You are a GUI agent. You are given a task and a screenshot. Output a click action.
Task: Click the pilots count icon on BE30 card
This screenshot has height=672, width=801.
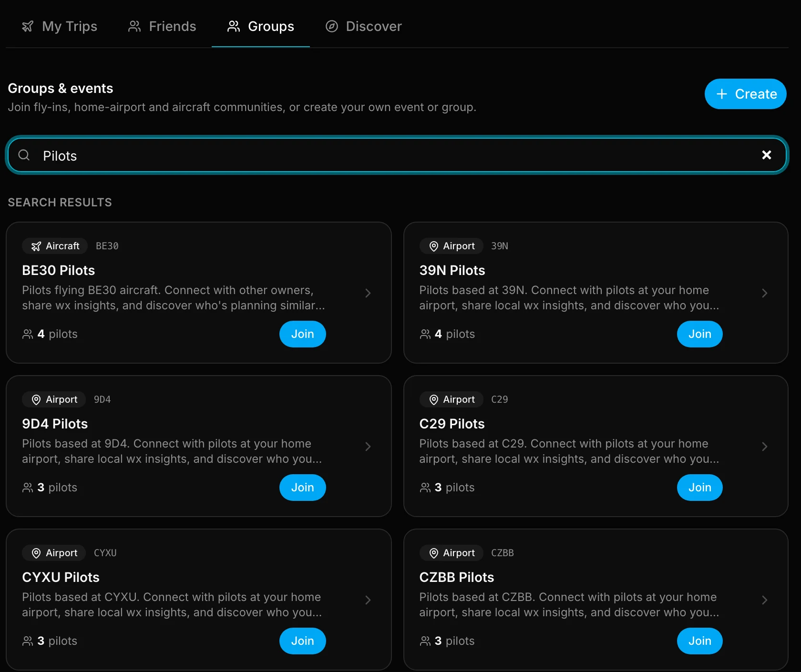(28, 334)
